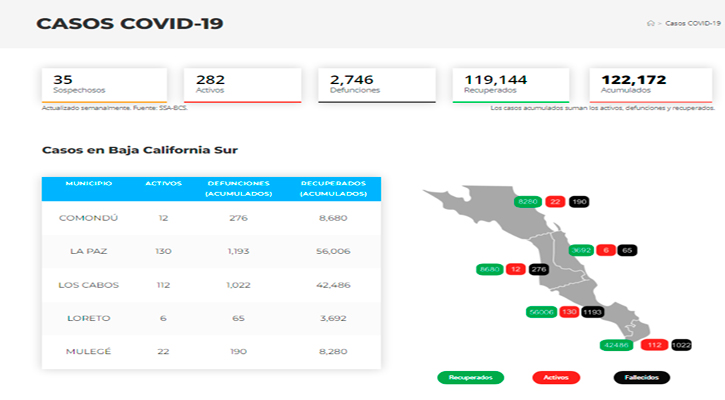Click the red 22 map badge
Image resolution: width=725 pixels, height=400 pixels.
point(555,202)
